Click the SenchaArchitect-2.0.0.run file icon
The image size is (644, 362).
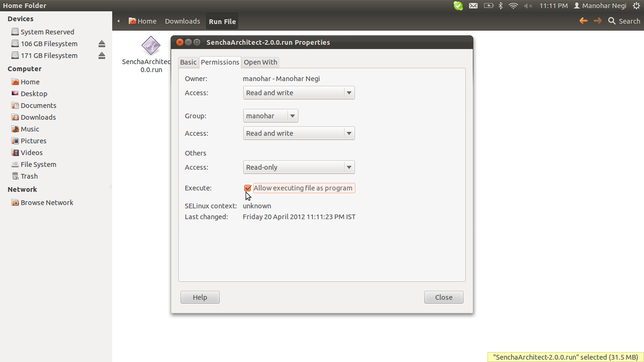click(151, 45)
